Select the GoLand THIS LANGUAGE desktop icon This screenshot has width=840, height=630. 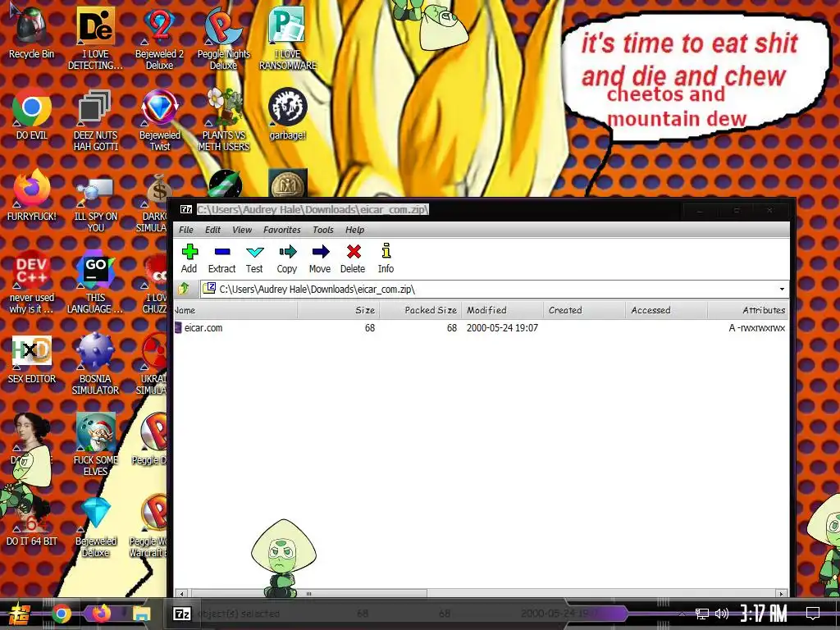coord(95,282)
